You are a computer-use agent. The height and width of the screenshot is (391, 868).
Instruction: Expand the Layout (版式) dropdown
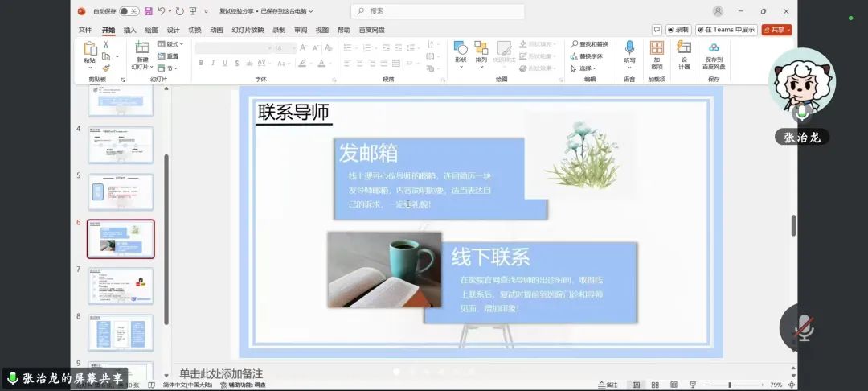tap(171, 44)
